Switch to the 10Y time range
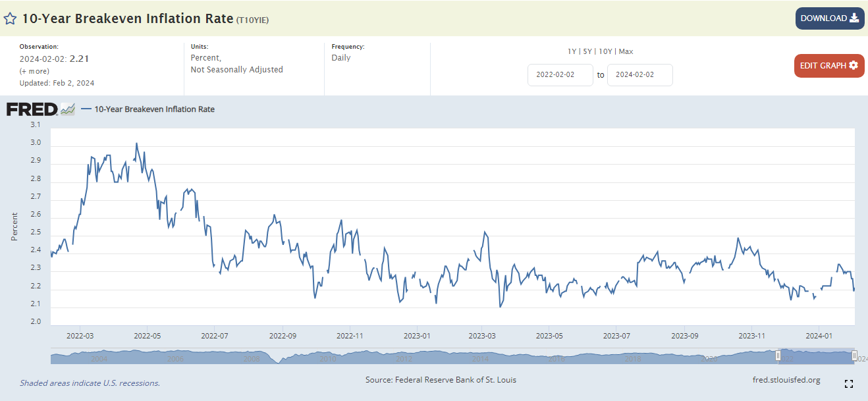868x401 pixels. (x=605, y=51)
